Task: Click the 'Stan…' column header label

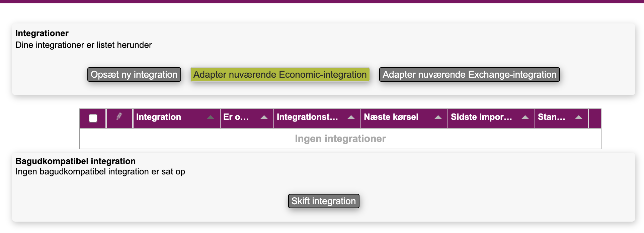Action: coord(551,117)
